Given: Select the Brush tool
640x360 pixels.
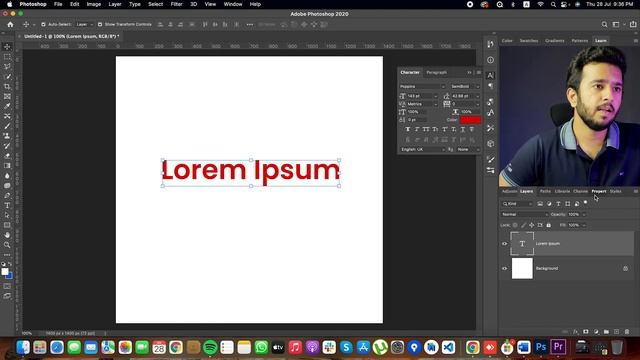Looking at the screenshot, I should point(7,126).
